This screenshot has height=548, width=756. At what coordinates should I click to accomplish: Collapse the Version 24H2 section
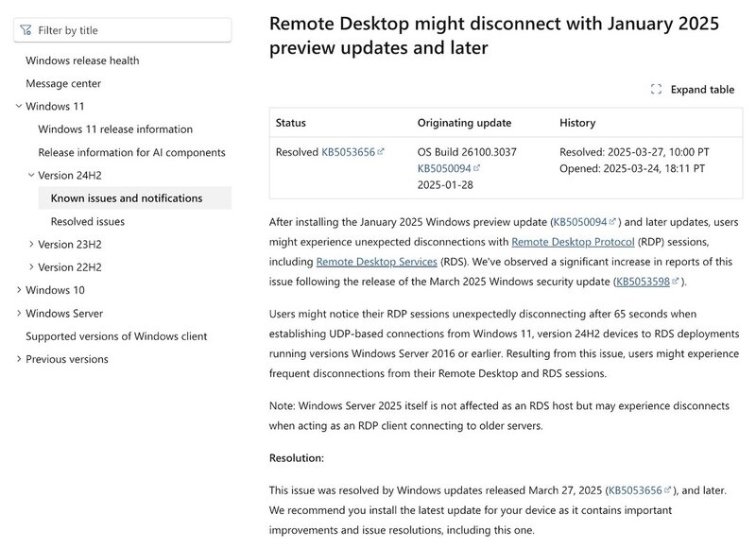click(31, 175)
